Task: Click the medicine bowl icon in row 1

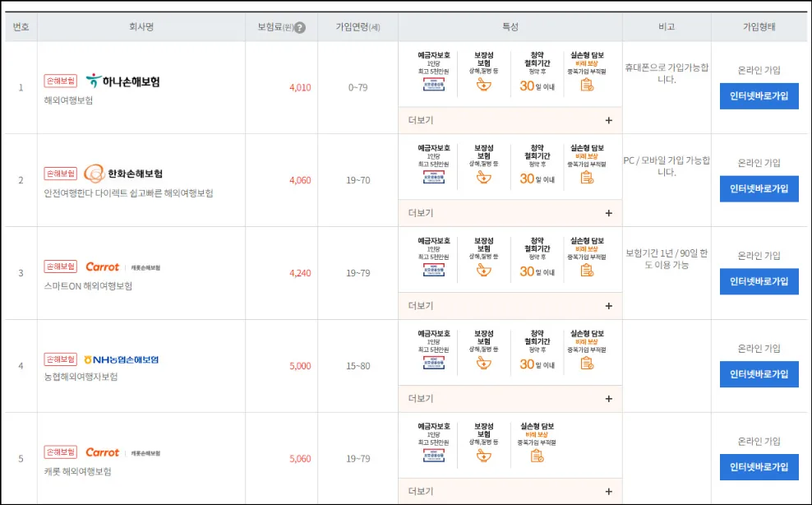Action: click(x=484, y=85)
